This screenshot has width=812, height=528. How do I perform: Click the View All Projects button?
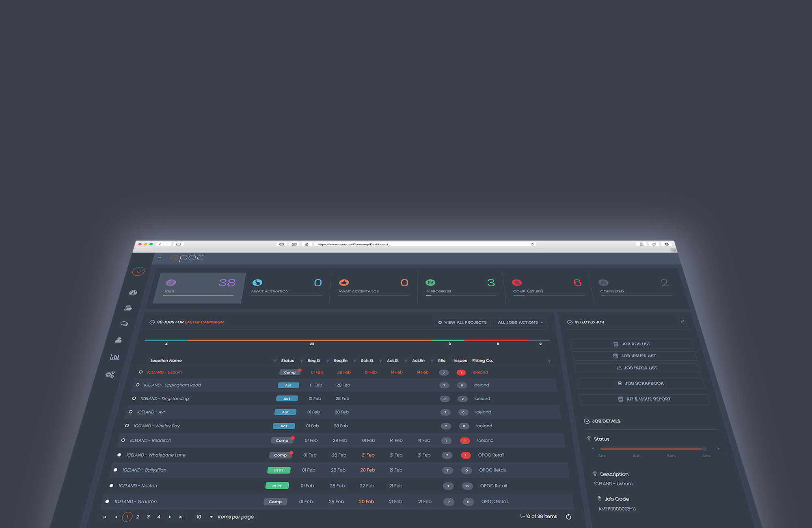pyautogui.click(x=462, y=322)
